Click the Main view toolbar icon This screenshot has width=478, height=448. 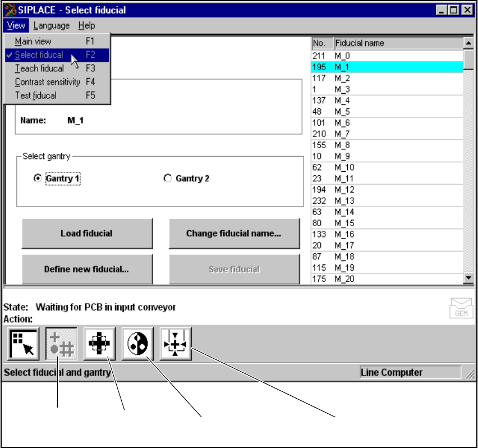coord(24,344)
